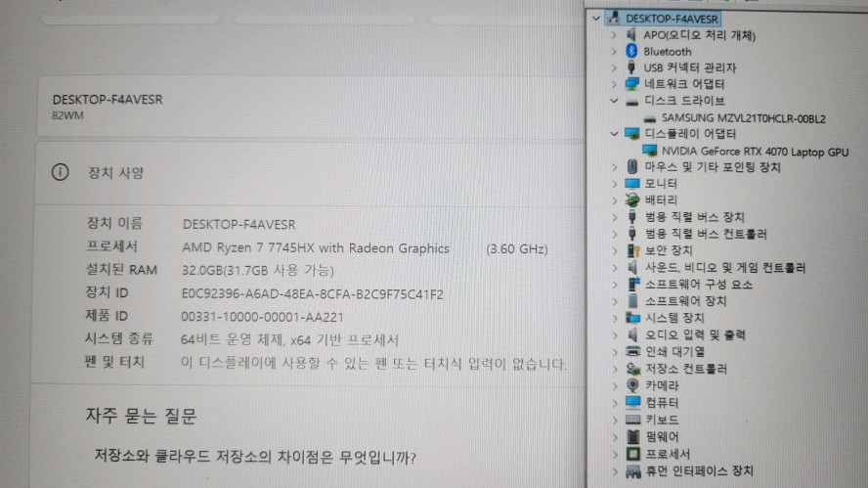Click the 82WM model text
868x488 pixels.
click(67, 115)
